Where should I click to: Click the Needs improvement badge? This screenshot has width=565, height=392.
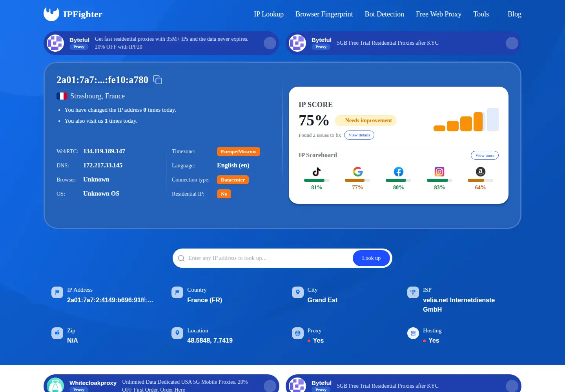366,121
